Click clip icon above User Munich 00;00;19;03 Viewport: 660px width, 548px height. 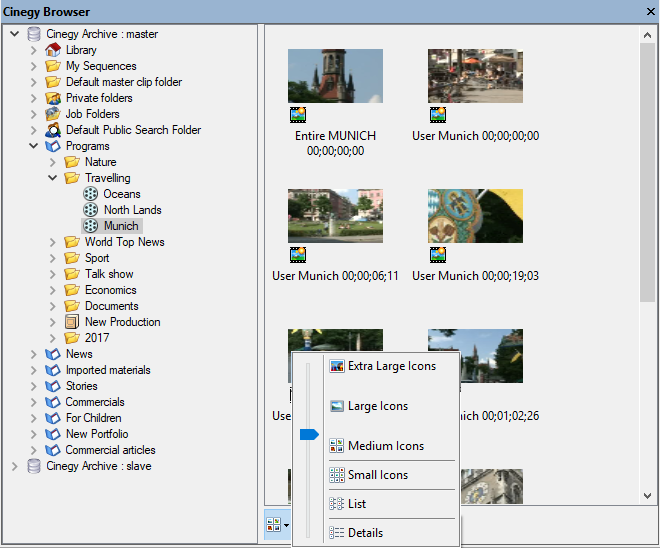click(438, 255)
